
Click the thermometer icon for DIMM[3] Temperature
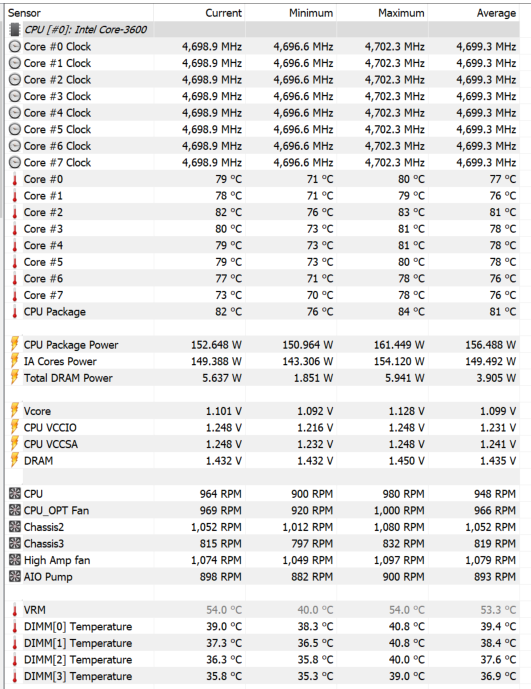[15, 677]
